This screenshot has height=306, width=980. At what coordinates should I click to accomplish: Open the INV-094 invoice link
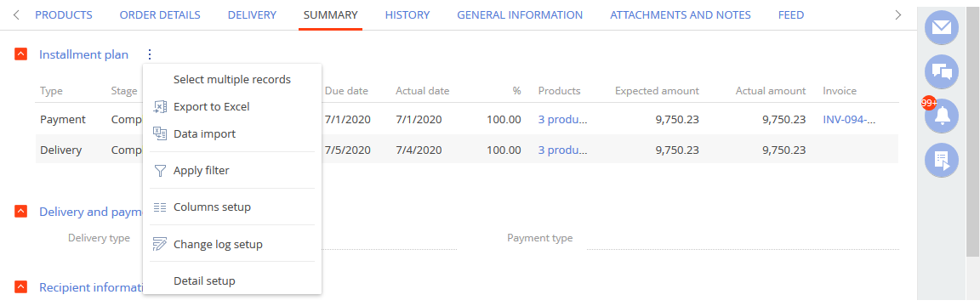click(x=849, y=118)
